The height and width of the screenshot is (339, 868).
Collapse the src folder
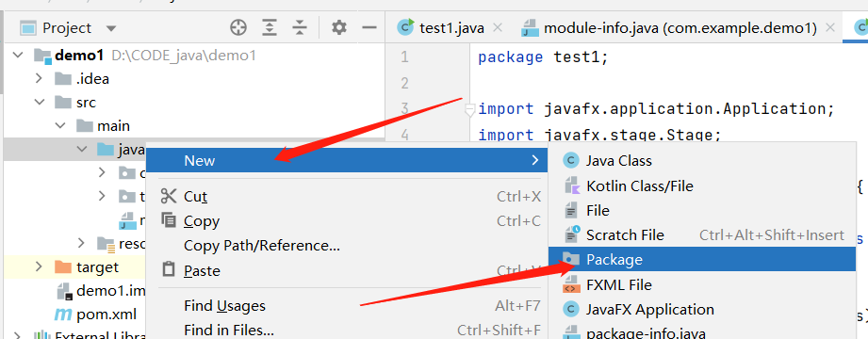click(x=40, y=103)
